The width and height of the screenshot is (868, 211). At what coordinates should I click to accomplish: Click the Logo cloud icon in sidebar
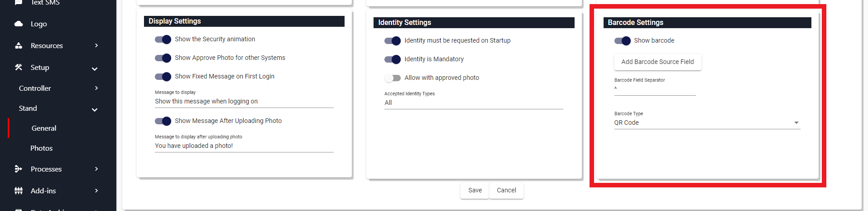[x=19, y=24]
